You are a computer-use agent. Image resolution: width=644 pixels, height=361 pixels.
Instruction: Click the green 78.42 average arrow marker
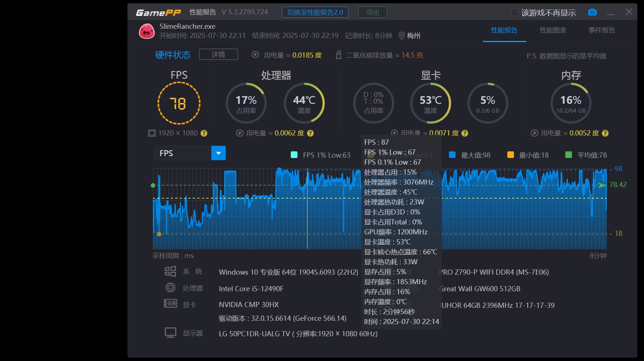pos(602,185)
